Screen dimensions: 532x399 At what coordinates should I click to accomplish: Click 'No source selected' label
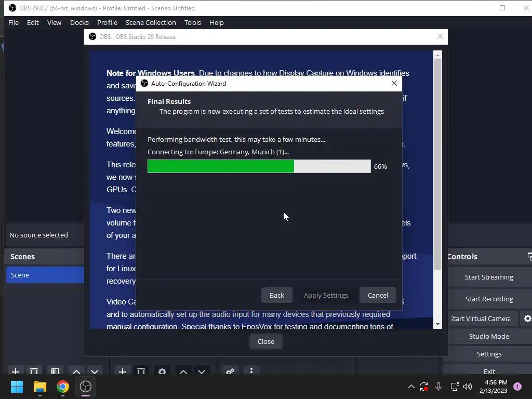click(38, 235)
